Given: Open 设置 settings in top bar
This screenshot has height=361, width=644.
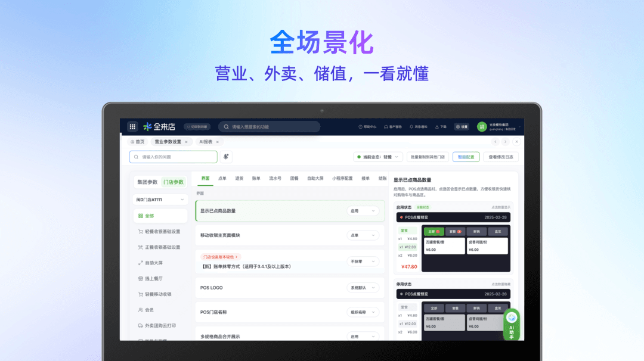Looking at the screenshot, I should click(462, 127).
